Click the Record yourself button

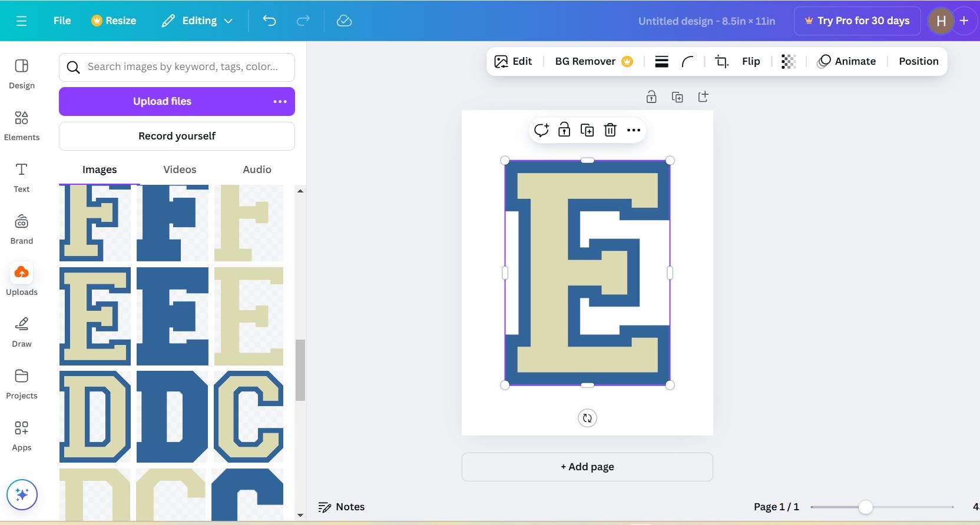pos(177,136)
